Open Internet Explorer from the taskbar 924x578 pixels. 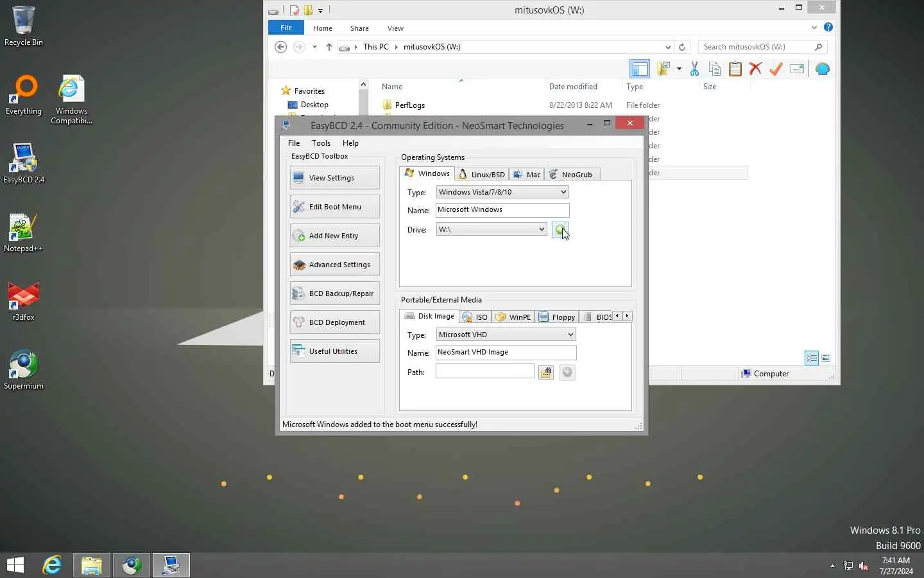pyautogui.click(x=52, y=565)
